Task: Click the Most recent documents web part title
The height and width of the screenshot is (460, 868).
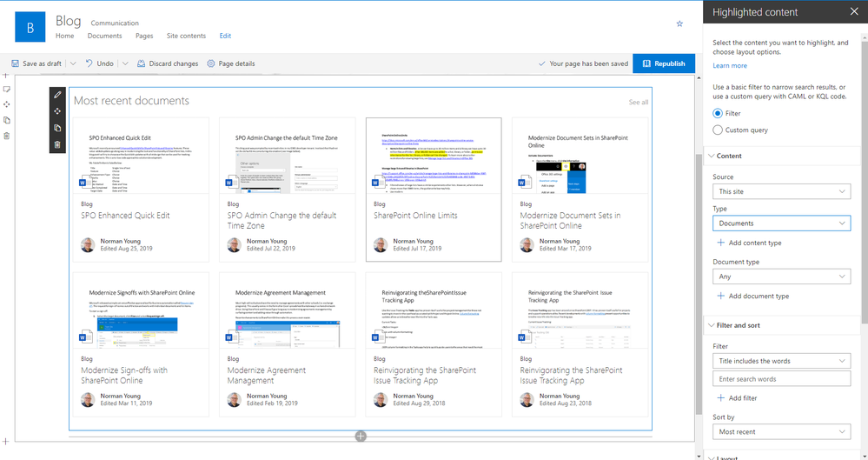Action: pos(132,100)
